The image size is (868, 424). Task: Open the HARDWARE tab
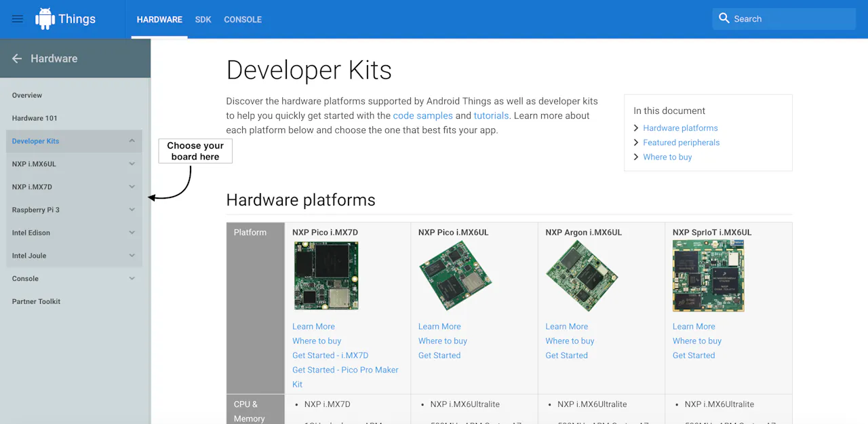pos(159,20)
